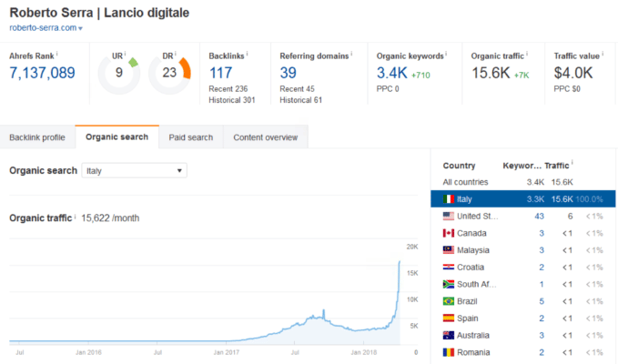Click the Keywords column header
Screen dimensions: 618x364
522,166
